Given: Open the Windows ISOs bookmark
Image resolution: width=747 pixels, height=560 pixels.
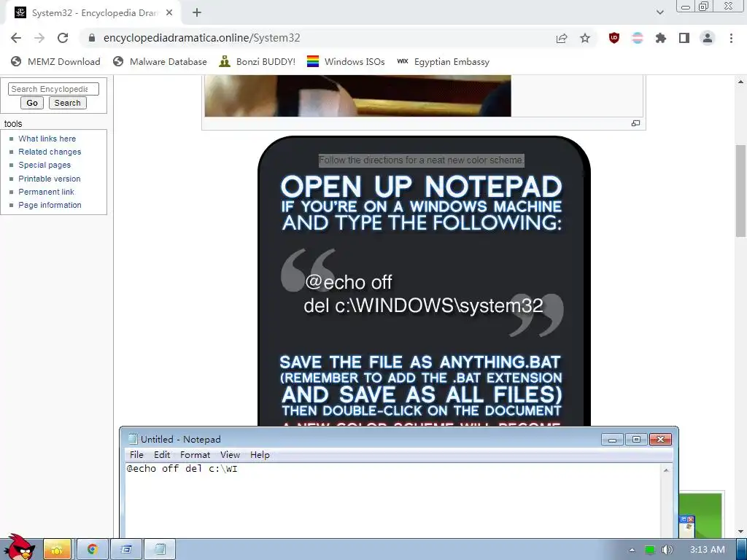Looking at the screenshot, I should 346,62.
